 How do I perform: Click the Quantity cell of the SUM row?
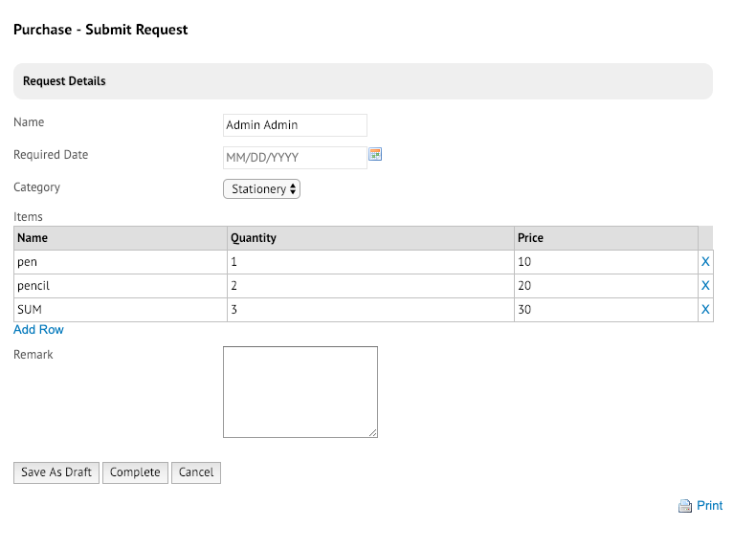tap(370, 310)
